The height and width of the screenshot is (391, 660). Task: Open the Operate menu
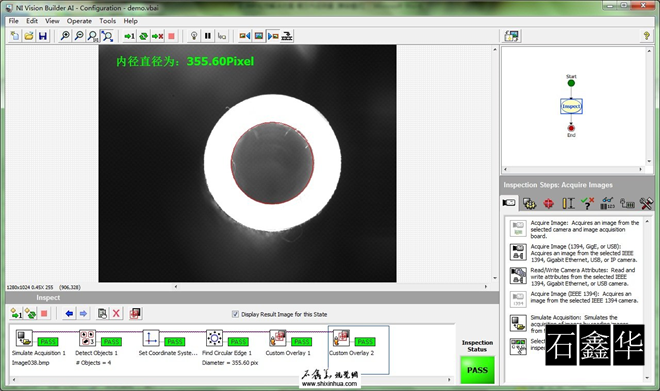point(79,21)
